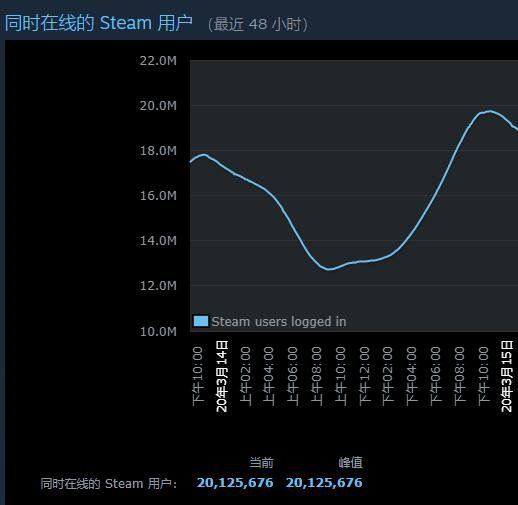Screen dimensions: 518x505
Task: Click the row label '同时在线的 Steam 用户:'
Action: [109, 484]
